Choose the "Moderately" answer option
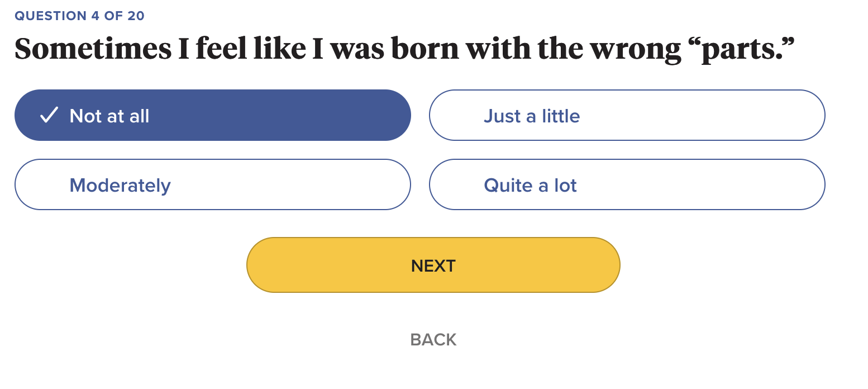Image resolution: width=868 pixels, height=389 pixels. pyautogui.click(x=212, y=184)
